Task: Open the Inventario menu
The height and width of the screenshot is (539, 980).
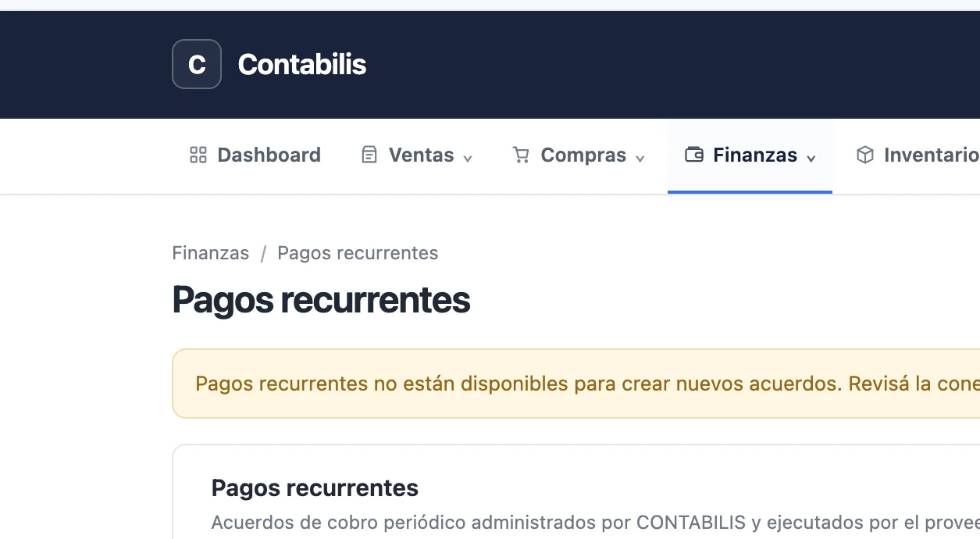Action: pyautogui.click(x=916, y=155)
